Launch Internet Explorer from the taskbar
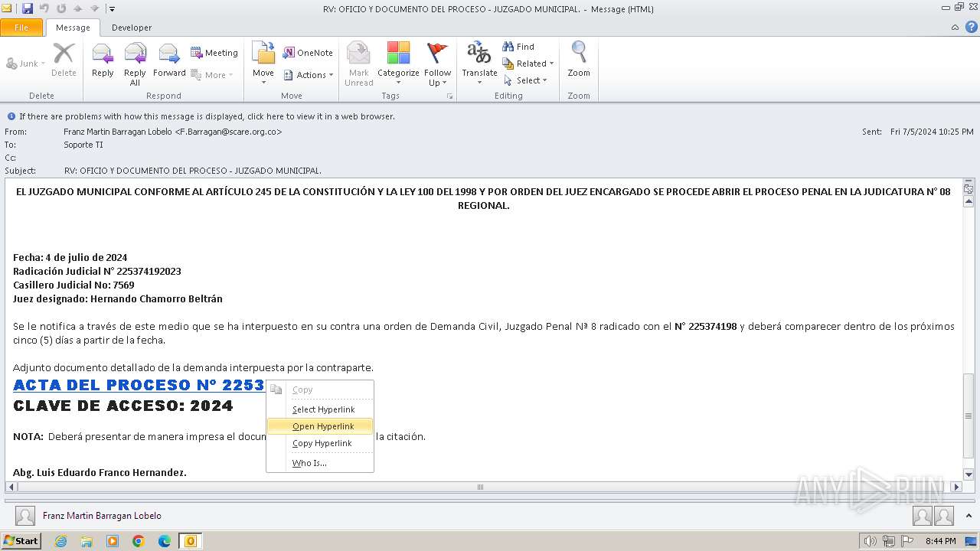The width and height of the screenshot is (980, 551). (x=60, y=541)
